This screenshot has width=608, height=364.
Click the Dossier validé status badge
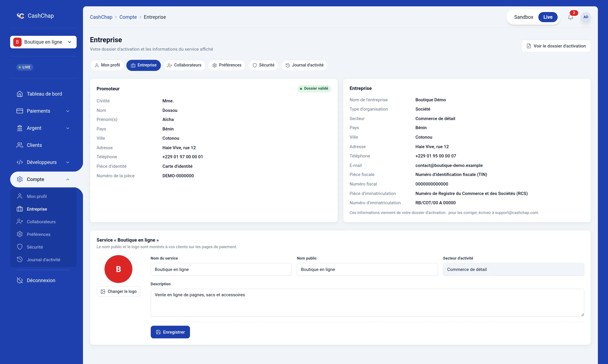(x=314, y=89)
